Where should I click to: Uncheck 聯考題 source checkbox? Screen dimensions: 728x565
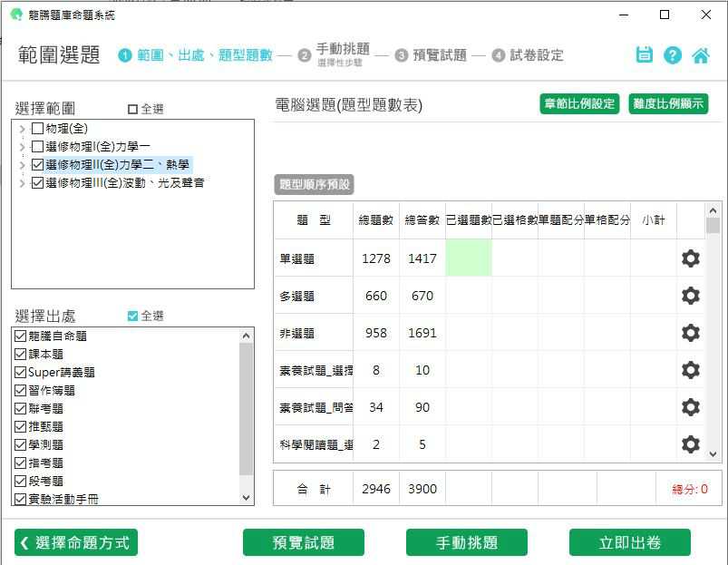coord(21,408)
